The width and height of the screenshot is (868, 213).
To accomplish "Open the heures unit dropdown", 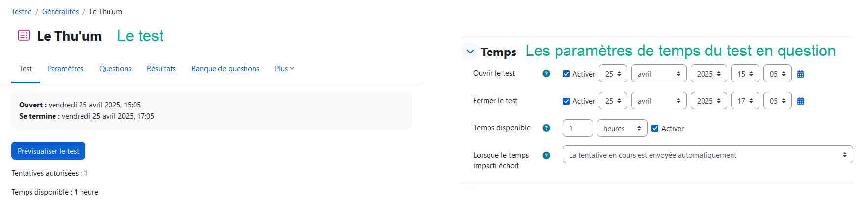I will [x=622, y=128].
